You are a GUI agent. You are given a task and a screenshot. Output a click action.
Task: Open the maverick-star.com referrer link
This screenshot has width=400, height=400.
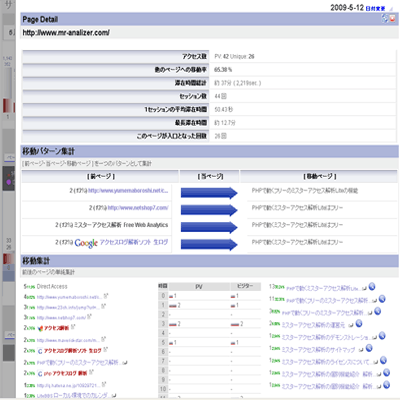pos(68,340)
